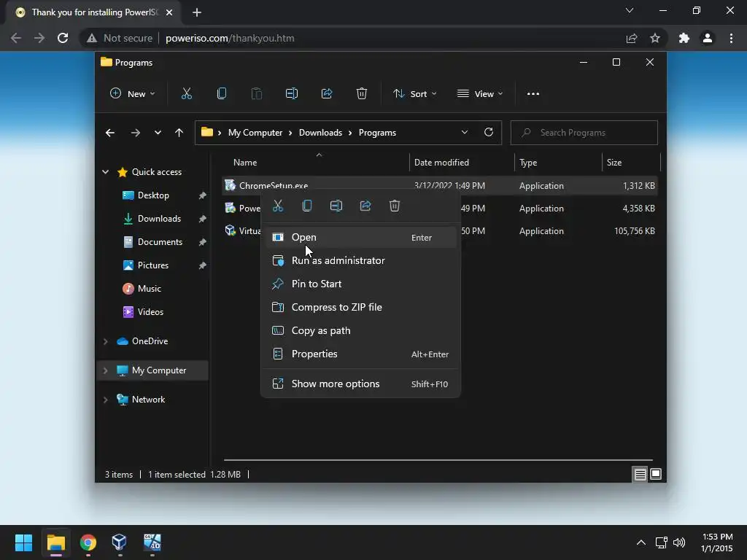Click Rename icon in context menu
The image size is (747, 560).
(336, 206)
